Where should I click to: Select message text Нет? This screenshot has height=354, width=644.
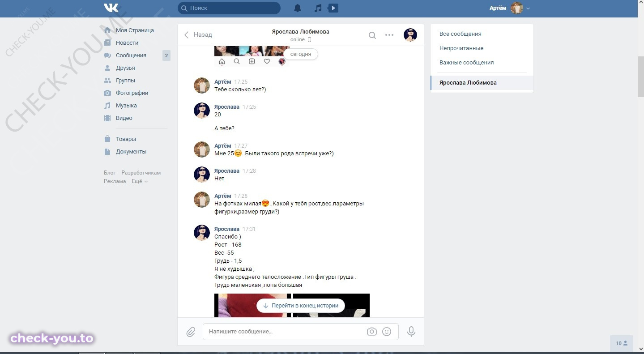click(219, 179)
